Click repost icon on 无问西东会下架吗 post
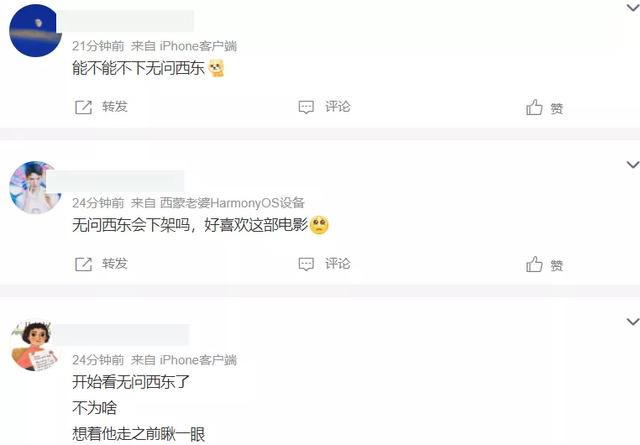 point(84,264)
